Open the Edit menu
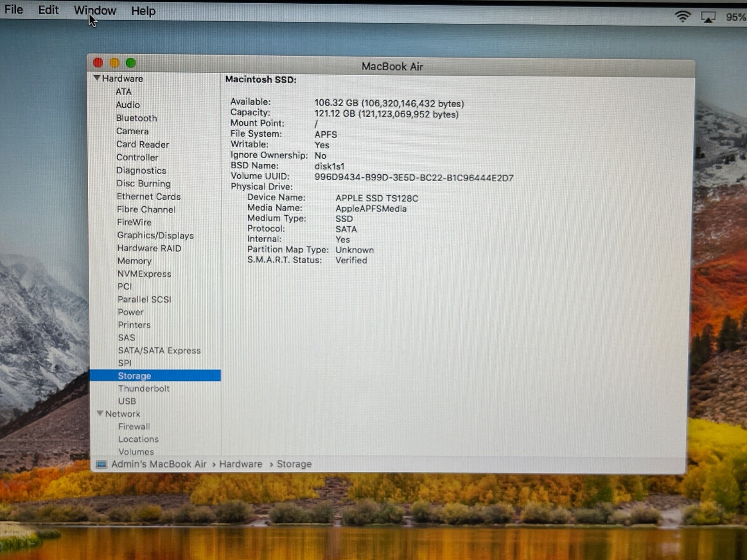Image resolution: width=747 pixels, height=560 pixels. point(48,10)
